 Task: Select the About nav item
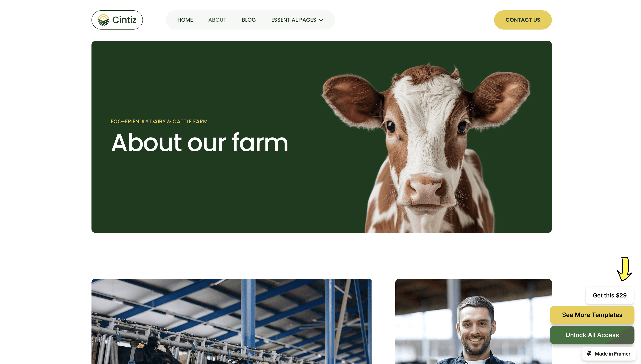pyautogui.click(x=217, y=20)
